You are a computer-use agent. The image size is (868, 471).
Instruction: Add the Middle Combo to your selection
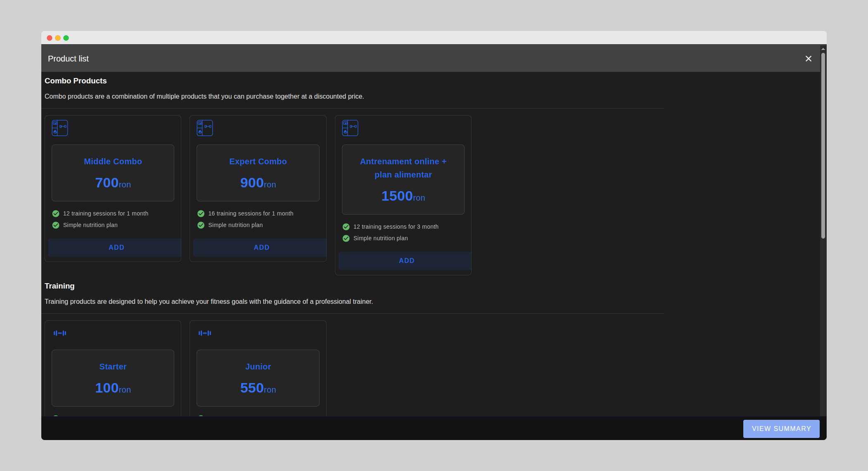116,247
